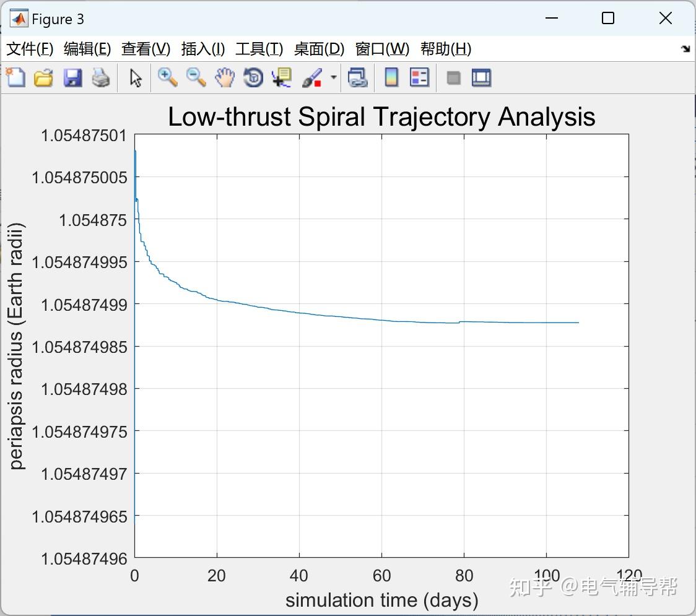Enable data brushing mode
This screenshot has width=696, height=616.
coord(311,77)
